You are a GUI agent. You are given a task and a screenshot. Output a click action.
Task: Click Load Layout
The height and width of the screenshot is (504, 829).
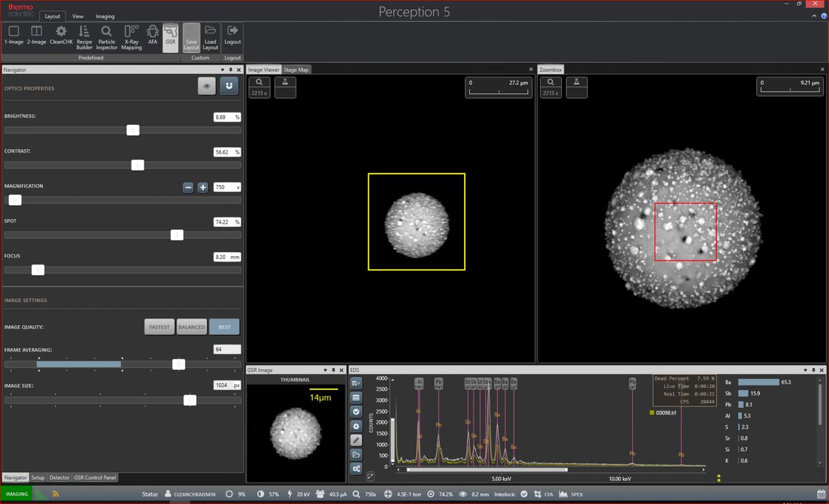coord(211,37)
